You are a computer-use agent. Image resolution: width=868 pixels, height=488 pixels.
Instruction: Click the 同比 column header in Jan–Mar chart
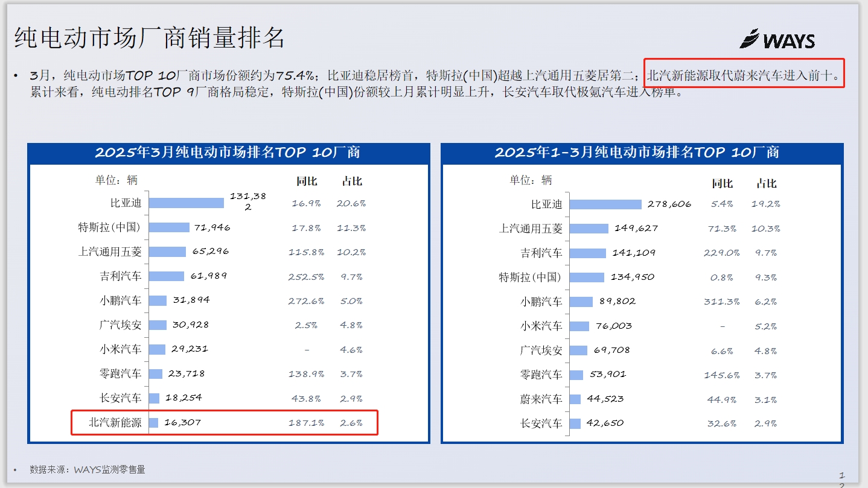click(722, 183)
